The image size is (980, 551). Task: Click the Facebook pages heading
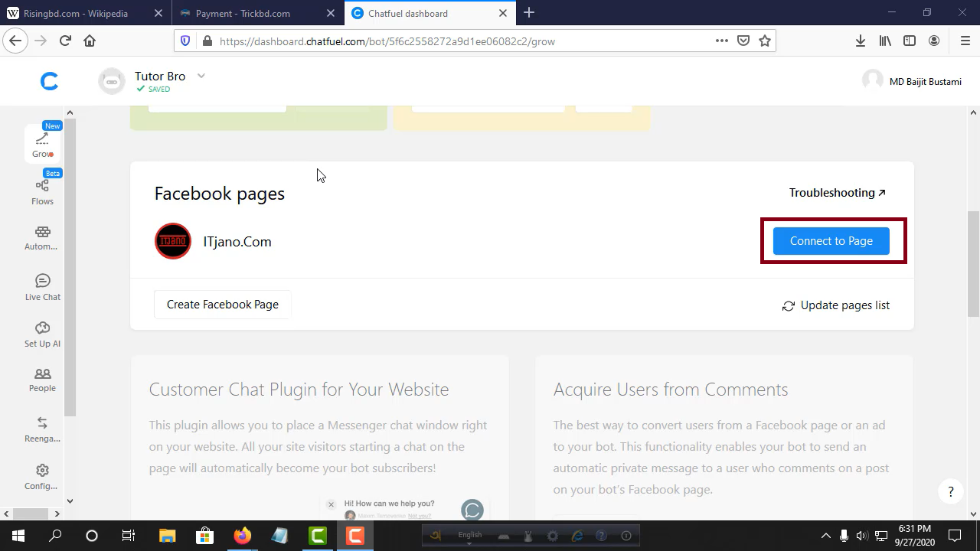(220, 194)
